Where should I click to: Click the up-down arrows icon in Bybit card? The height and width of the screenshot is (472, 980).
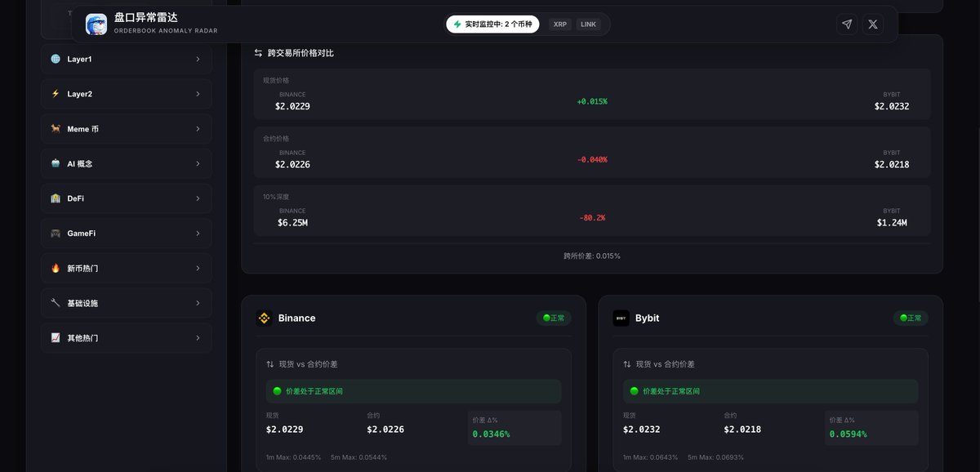tap(627, 364)
